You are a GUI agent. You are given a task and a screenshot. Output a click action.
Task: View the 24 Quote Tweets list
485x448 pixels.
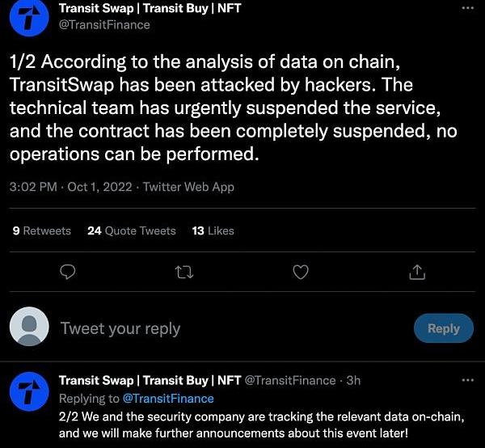132,230
